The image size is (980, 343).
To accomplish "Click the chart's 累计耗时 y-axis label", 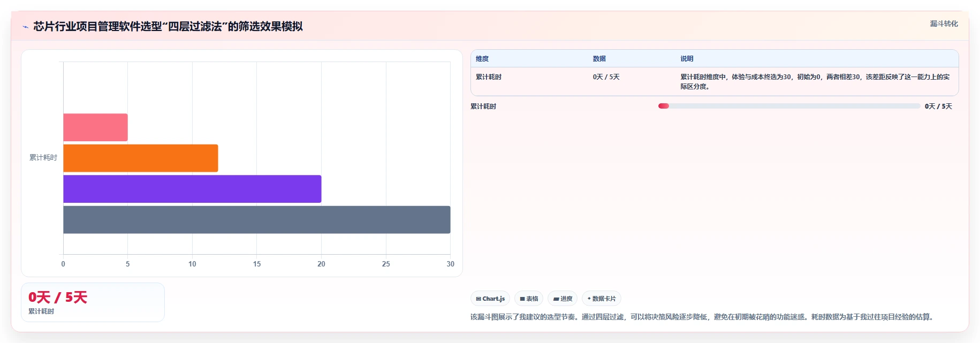I will 43,157.
